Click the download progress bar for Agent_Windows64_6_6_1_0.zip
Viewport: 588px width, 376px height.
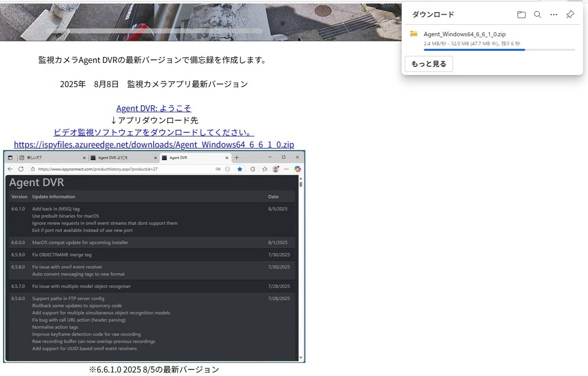pyautogui.click(x=499, y=49)
